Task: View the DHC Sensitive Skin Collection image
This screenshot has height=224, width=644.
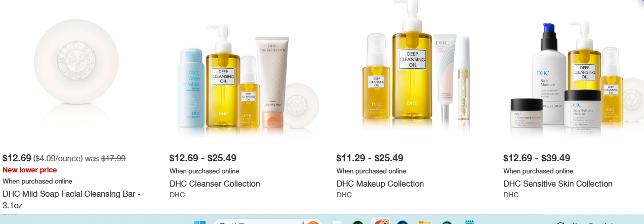Action: [574, 76]
